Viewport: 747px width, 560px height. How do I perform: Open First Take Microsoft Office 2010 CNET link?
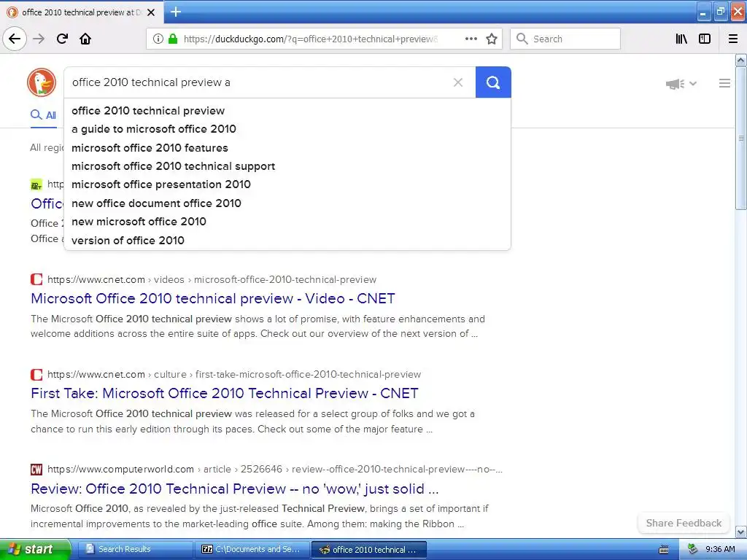tap(225, 393)
